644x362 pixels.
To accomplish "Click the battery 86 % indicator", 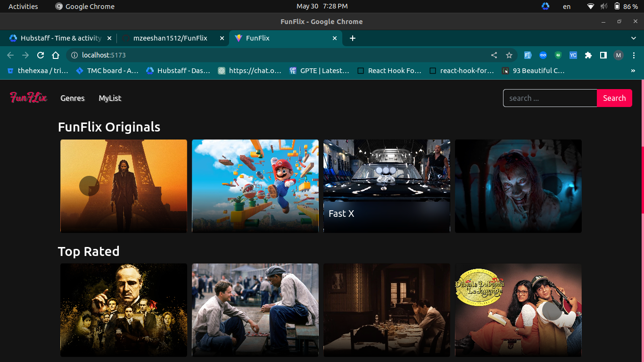I will point(626,6).
